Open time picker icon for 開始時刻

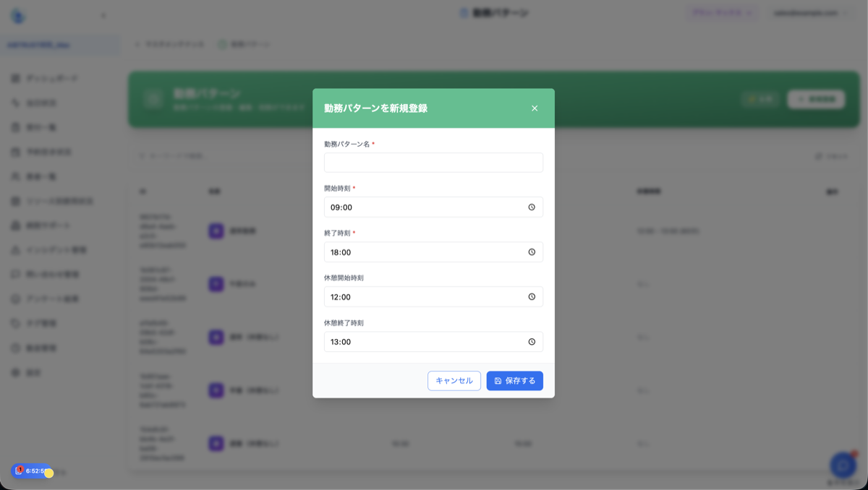532,207
